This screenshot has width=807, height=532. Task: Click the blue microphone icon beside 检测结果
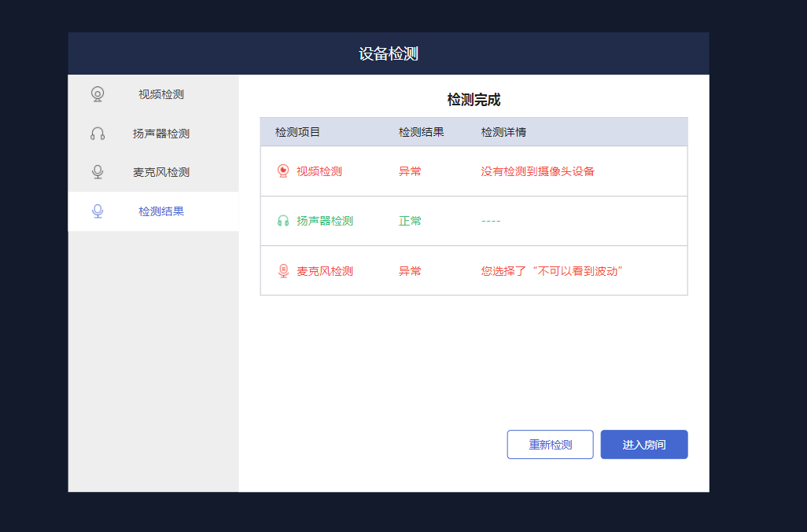98,211
